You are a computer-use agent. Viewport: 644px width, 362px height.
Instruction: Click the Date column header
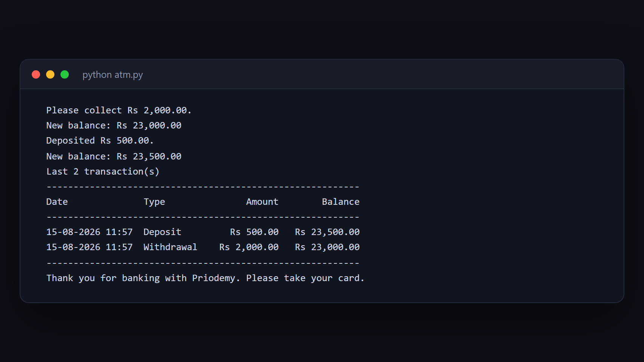(x=57, y=202)
